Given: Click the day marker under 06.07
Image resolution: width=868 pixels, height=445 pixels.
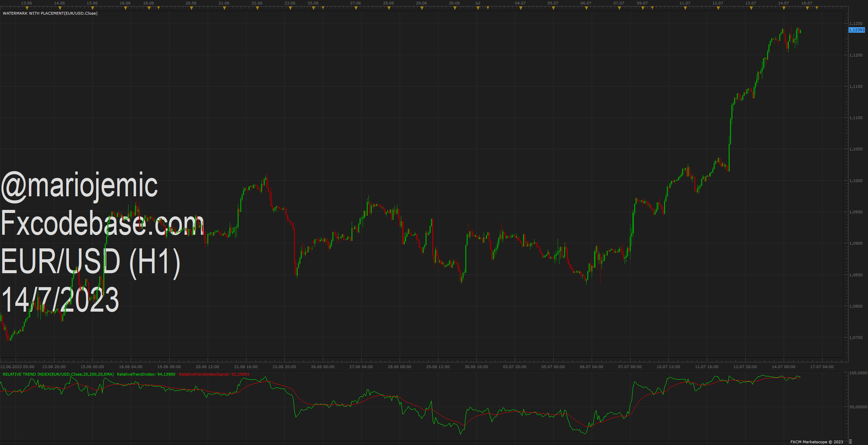Looking at the screenshot, I should [586, 8].
